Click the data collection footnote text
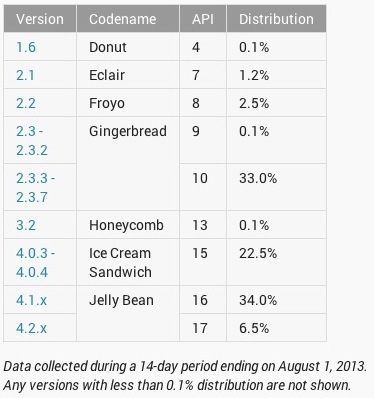 (185, 376)
